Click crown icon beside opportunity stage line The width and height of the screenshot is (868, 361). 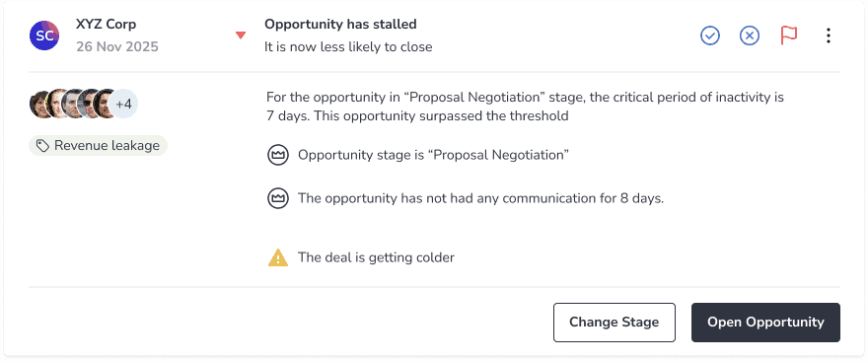(x=278, y=155)
